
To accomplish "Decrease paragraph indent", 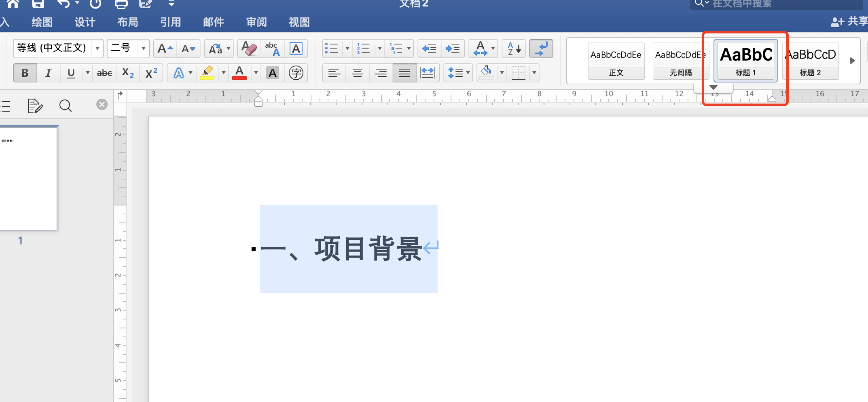I will [x=429, y=49].
